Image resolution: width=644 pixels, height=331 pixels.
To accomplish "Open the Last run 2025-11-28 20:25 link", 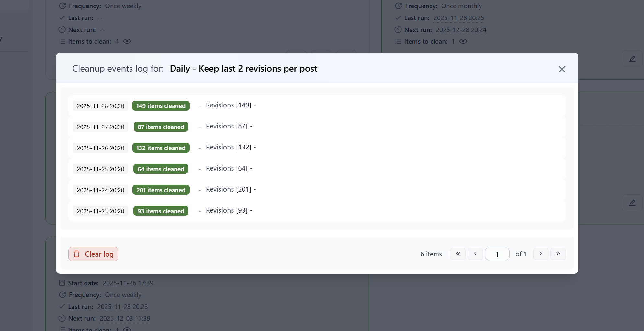I will pyautogui.click(x=458, y=18).
